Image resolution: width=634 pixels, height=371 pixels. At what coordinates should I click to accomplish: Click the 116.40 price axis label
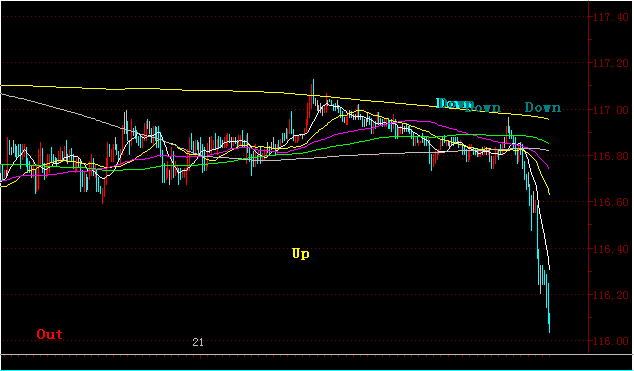[x=611, y=249]
